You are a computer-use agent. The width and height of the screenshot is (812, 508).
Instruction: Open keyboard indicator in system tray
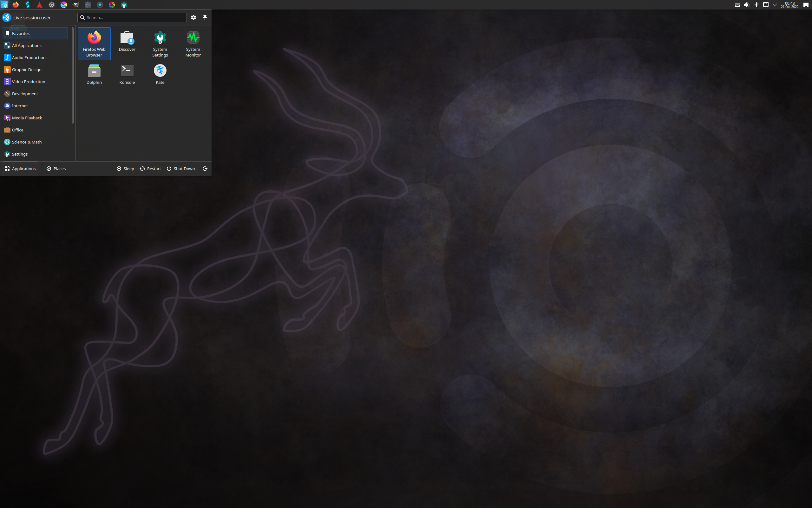[x=737, y=5]
